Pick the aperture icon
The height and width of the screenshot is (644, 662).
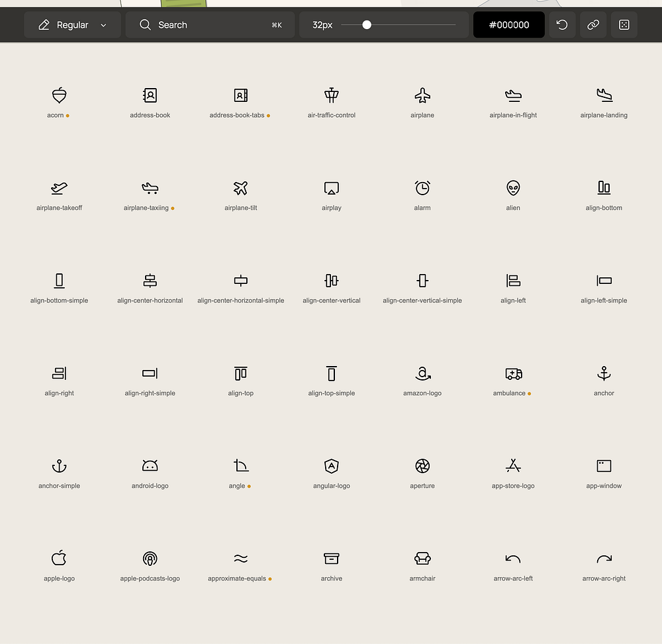pos(422,466)
